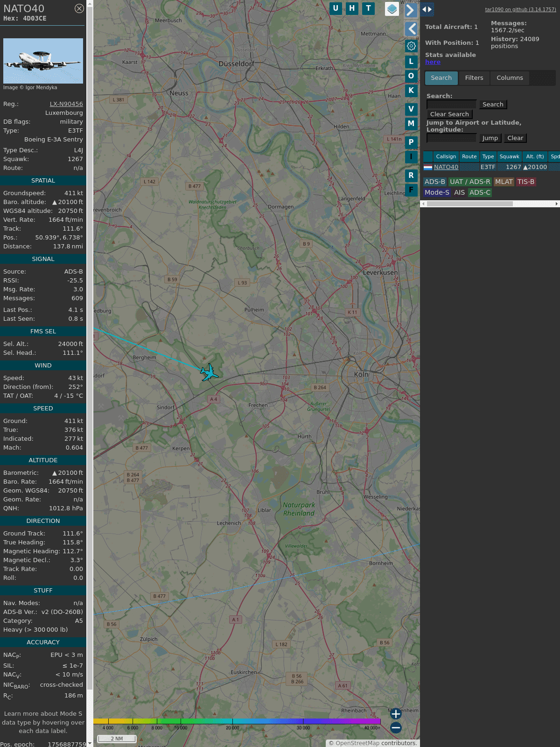Open the map layers selector icon

point(392,9)
